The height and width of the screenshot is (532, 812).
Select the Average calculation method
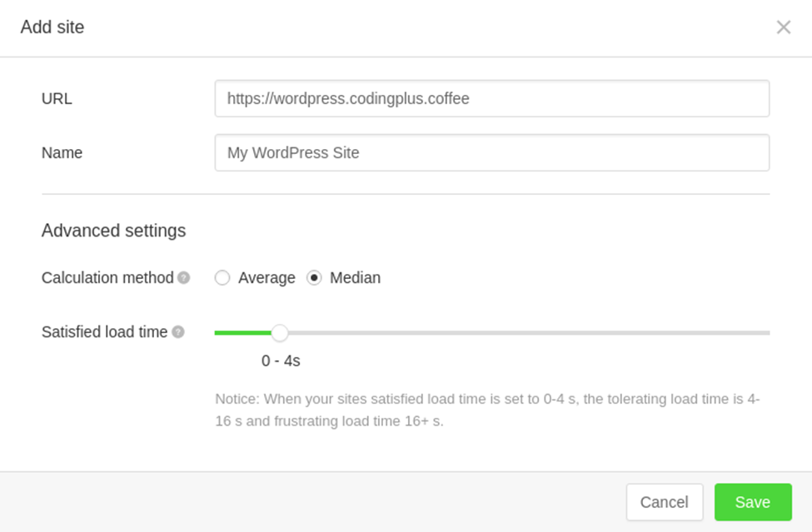pyautogui.click(x=222, y=278)
